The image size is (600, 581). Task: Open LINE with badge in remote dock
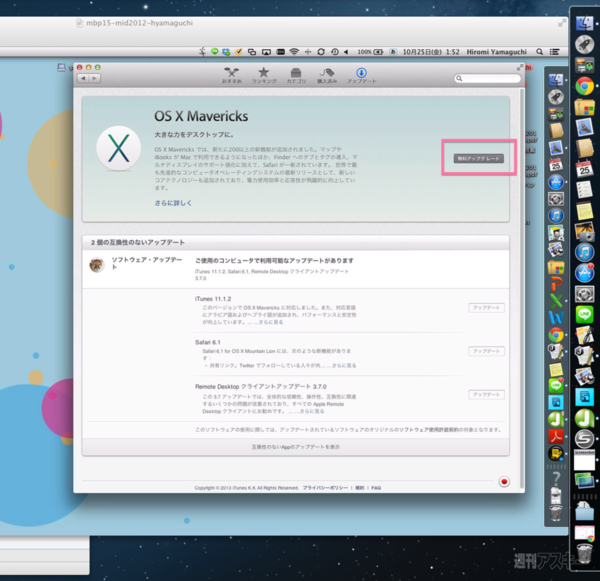556,385
